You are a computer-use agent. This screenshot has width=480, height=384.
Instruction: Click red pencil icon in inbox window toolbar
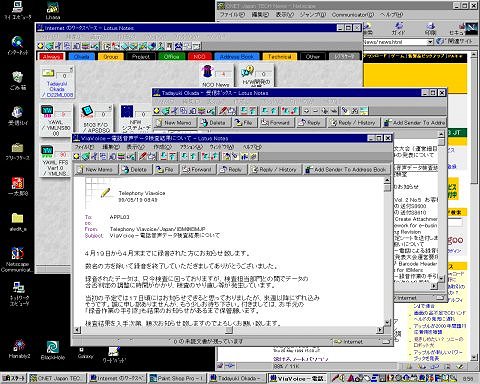223,110
